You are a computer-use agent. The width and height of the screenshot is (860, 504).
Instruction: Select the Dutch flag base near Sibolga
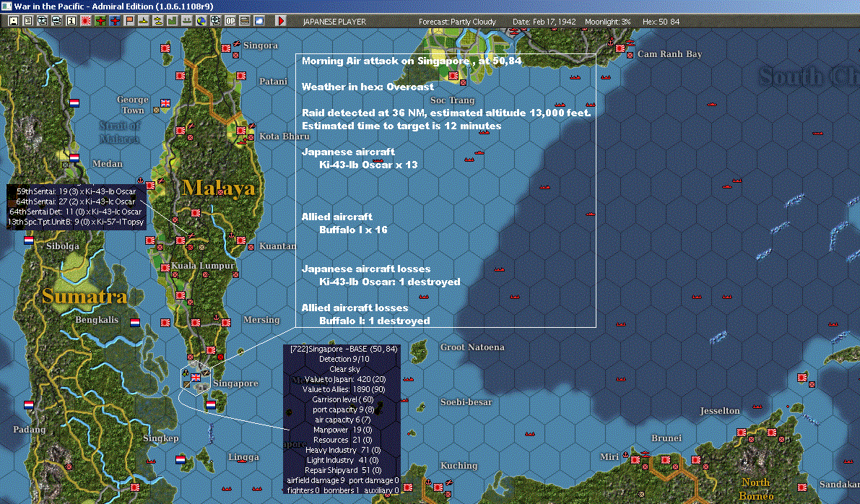coord(28,240)
